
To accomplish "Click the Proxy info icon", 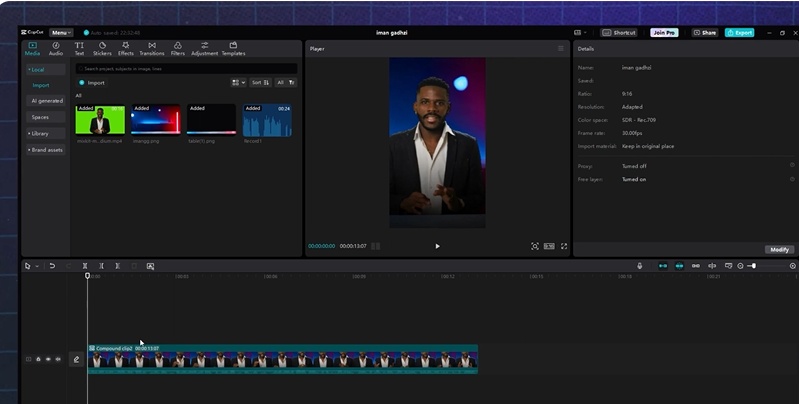I will coord(792,166).
